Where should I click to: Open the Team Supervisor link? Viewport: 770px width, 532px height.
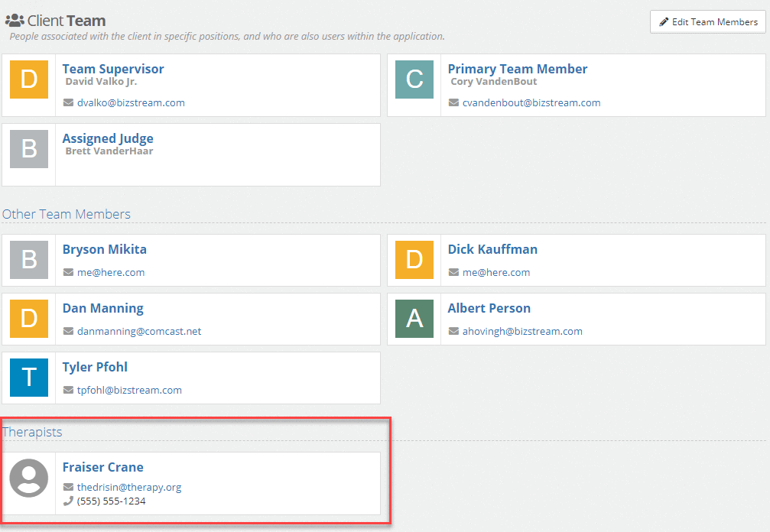[x=113, y=69]
